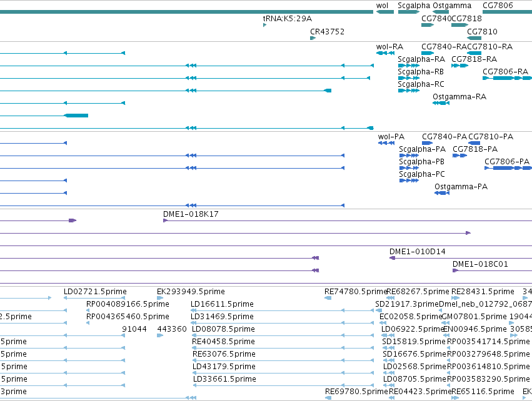The image size is (532, 401).
Task: Click the CG7806 gene bar
Action: tap(507, 12)
